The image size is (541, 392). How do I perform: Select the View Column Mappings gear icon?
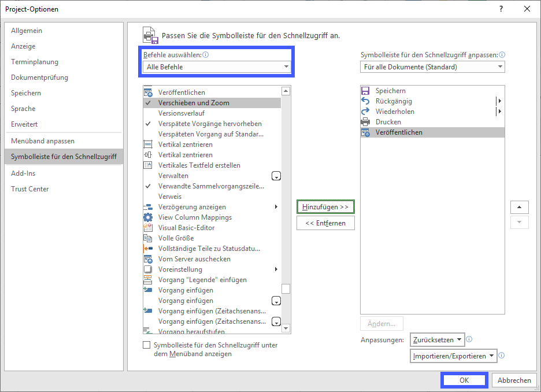pos(147,217)
